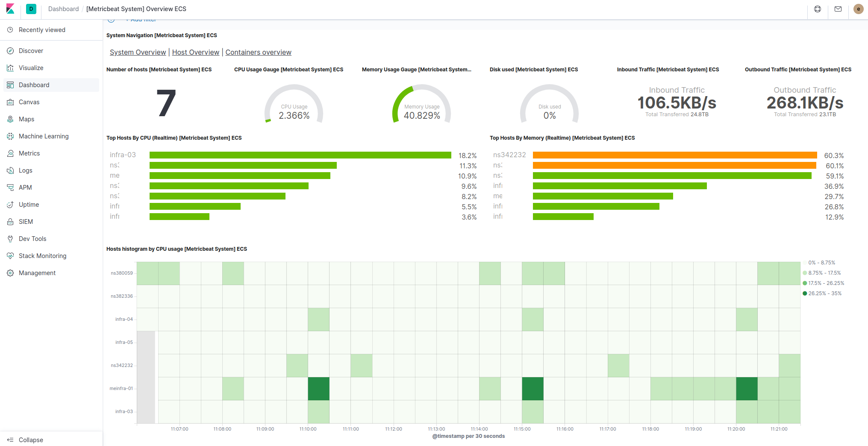
Task: Open Recently viewed list
Action: pyautogui.click(x=42, y=30)
